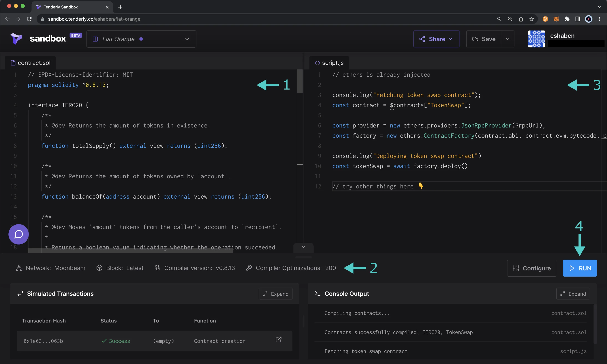Click the 'try other things here' comment line
Viewport: 607px width, 364px height.
(378, 186)
